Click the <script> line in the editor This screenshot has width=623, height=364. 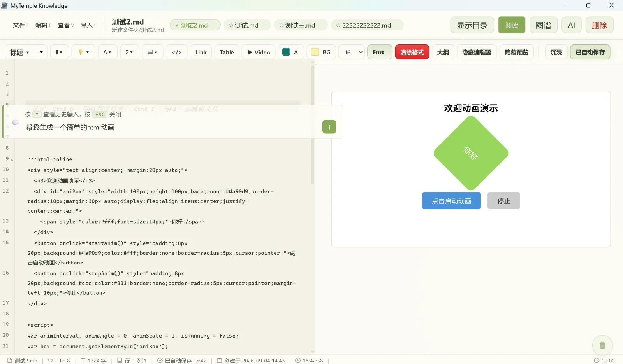tap(40, 325)
